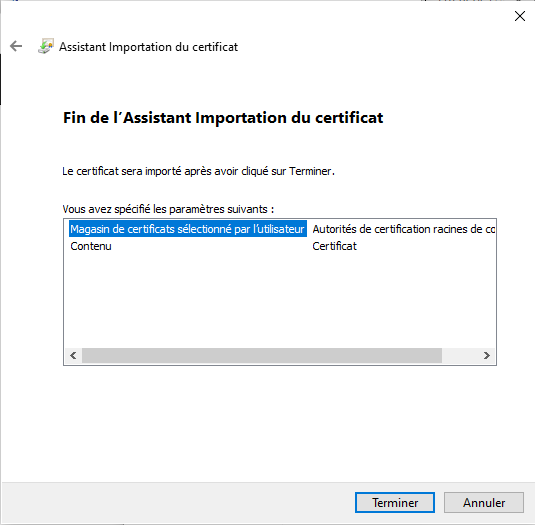Click the Autorités de certification racines value

pyautogui.click(x=404, y=229)
